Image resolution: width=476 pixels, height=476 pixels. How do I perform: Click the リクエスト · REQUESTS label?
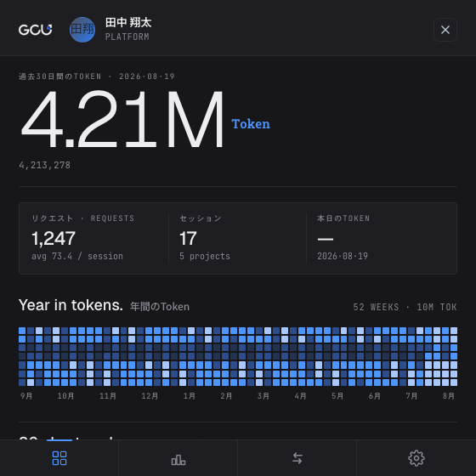[83, 218]
